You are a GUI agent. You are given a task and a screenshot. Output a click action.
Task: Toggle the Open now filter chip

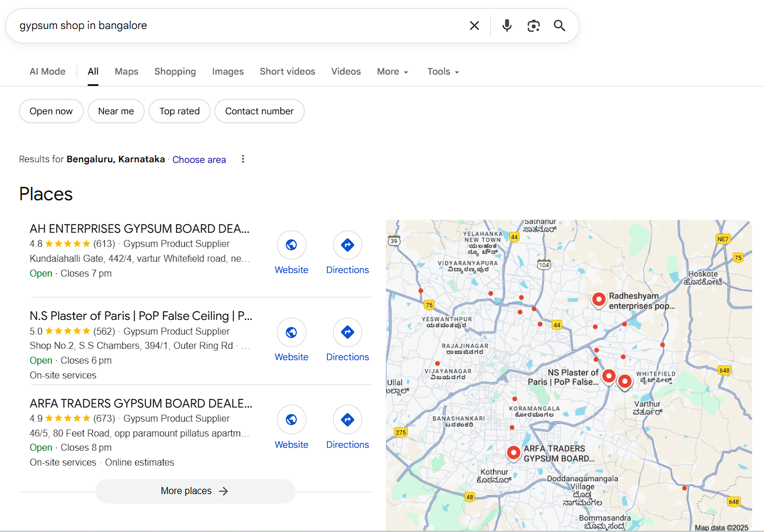pyautogui.click(x=51, y=111)
